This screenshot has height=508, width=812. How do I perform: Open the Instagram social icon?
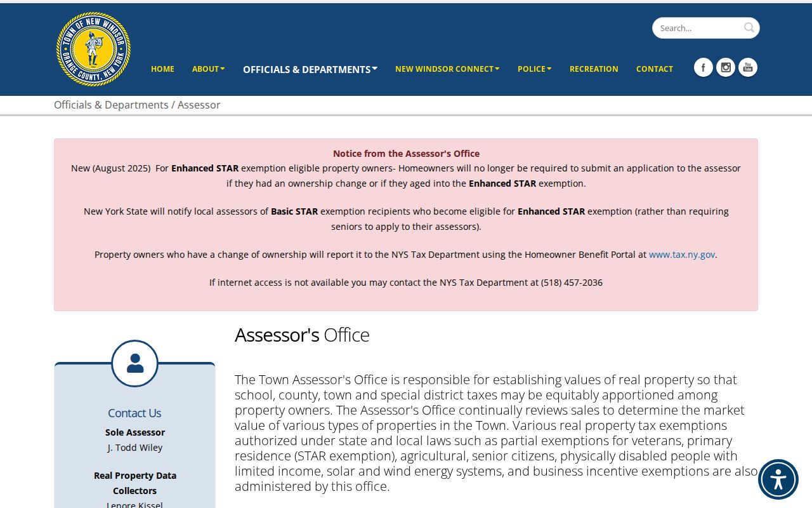726,67
